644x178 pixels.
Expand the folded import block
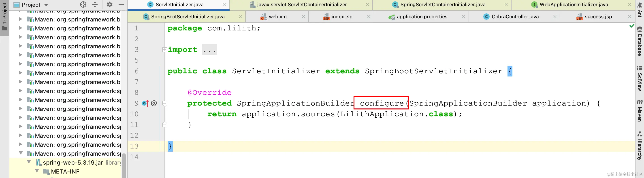pos(164,49)
